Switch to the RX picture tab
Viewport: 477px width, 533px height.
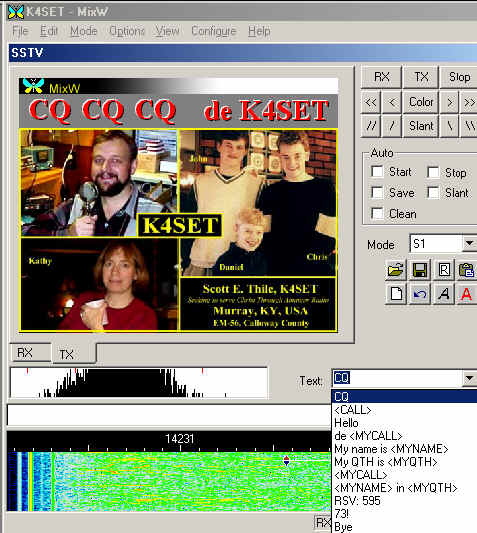click(x=30, y=353)
